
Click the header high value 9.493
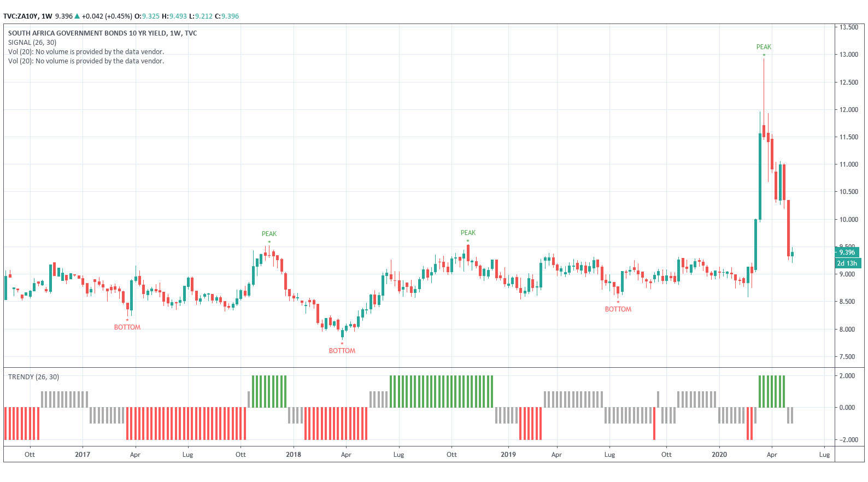coord(178,16)
